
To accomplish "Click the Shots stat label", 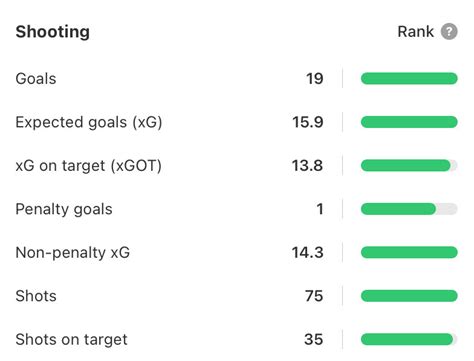I will pos(36,296).
